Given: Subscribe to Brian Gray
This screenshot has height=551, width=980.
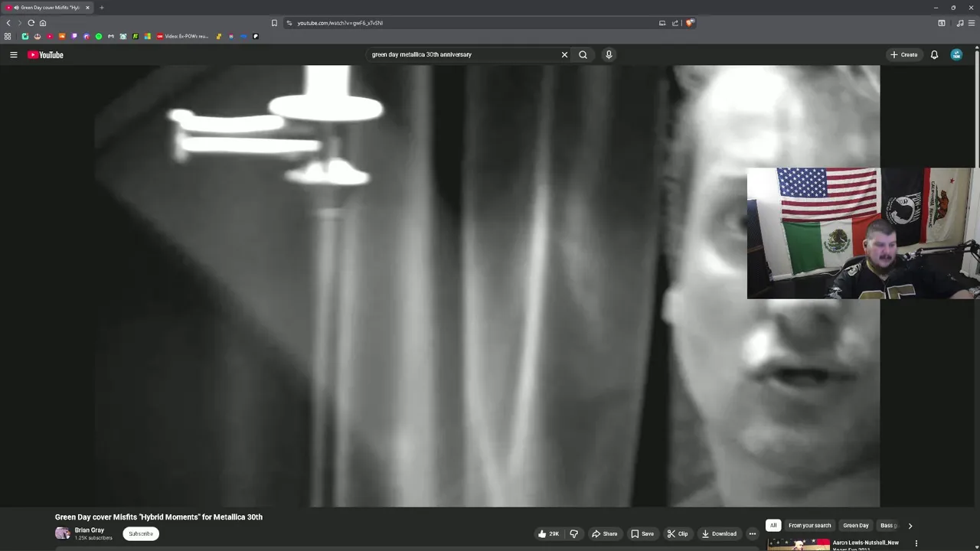Looking at the screenshot, I should pyautogui.click(x=141, y=533).
